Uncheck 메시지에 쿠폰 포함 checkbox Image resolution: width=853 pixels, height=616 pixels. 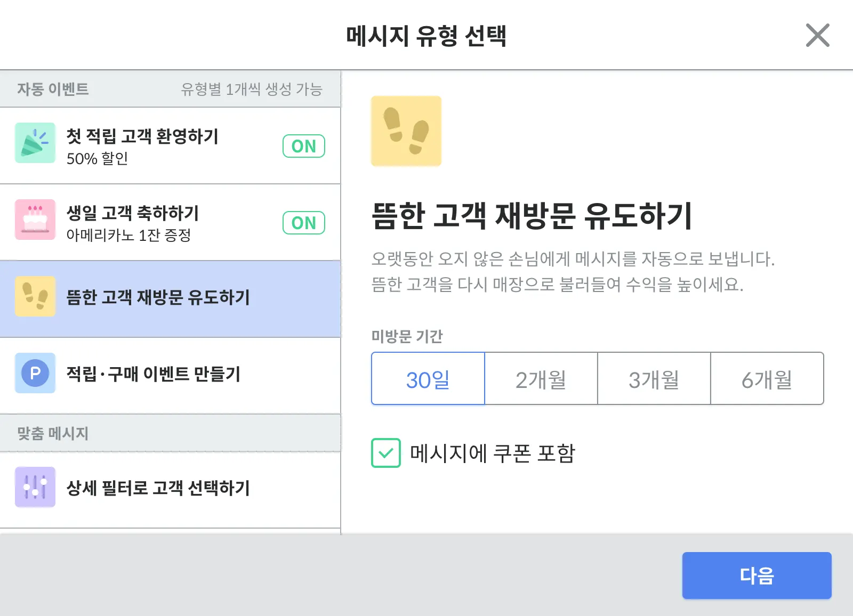tap(386, 453)
